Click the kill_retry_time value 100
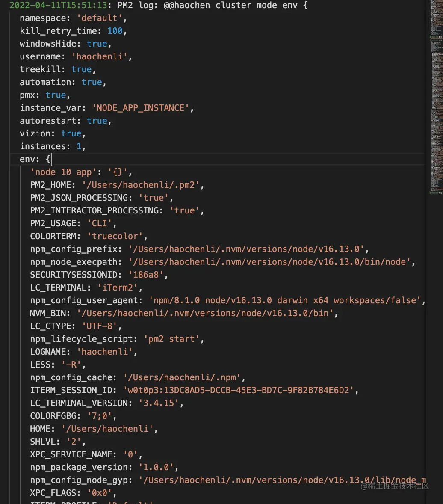Image resolution: width=443 pixels, height=504 pixels. tap(115, 31)
